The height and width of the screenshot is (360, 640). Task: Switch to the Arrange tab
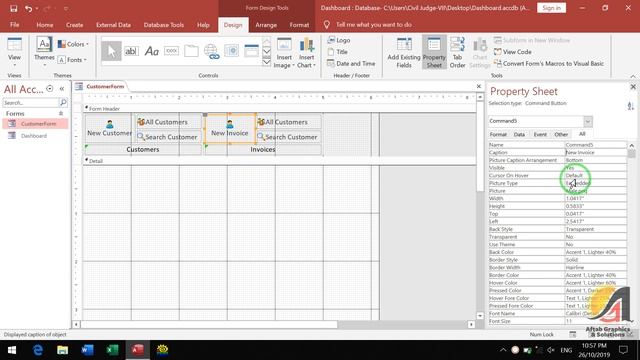point(266,25)
